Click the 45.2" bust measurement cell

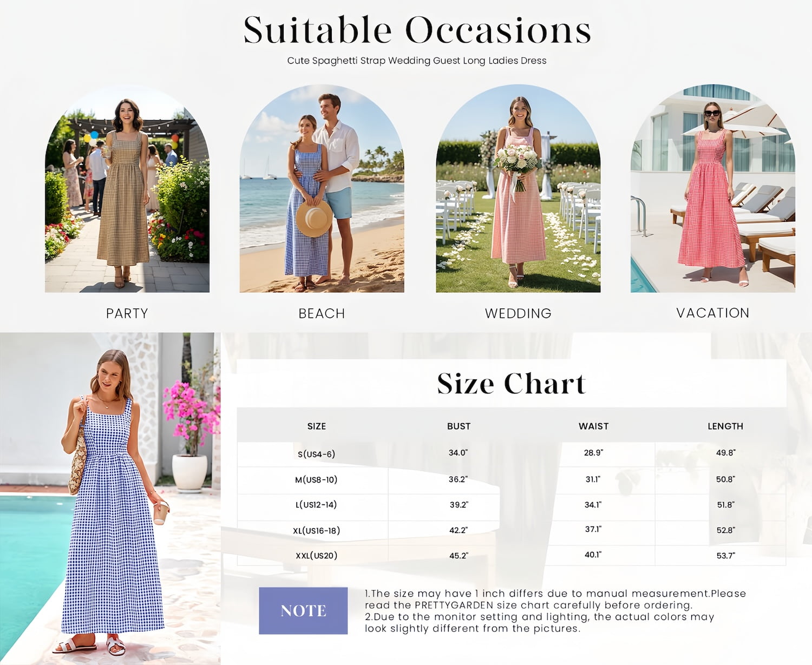(459, 556)
